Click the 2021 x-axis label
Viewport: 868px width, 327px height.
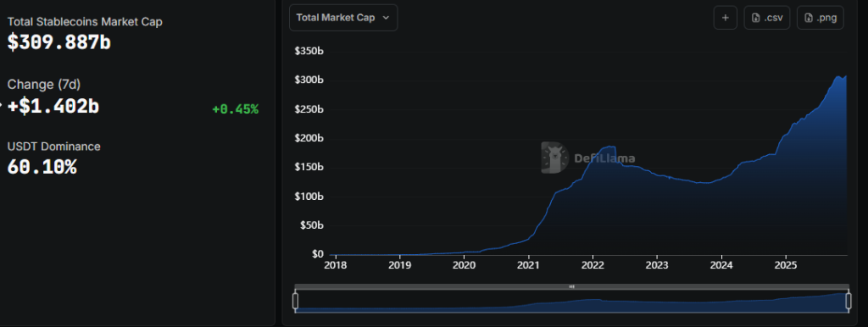tap(529, 265)
